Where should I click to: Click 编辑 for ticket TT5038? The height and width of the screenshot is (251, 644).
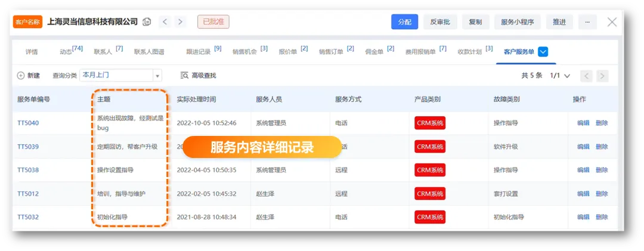point(583,170)
